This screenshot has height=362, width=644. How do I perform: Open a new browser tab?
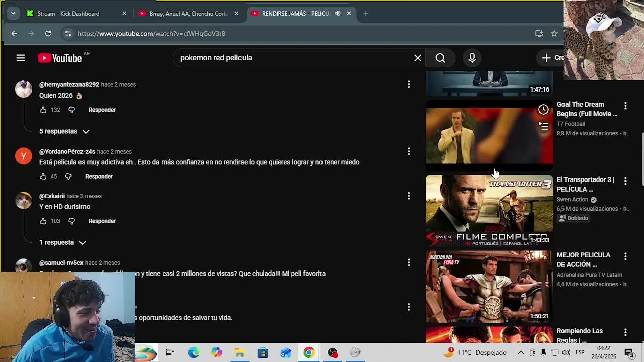coord(366,13)
